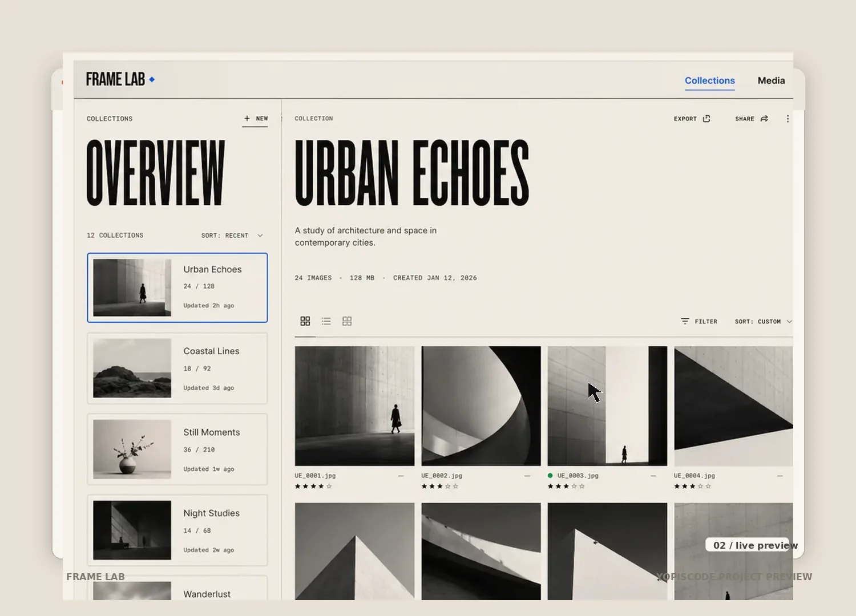Click the '128 MB' size text

[362, 278]
